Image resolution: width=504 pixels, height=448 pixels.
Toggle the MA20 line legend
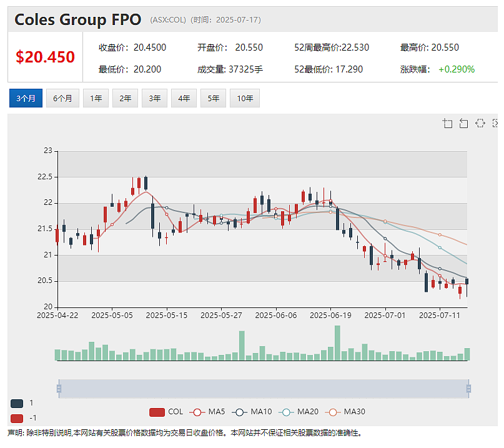299,412
